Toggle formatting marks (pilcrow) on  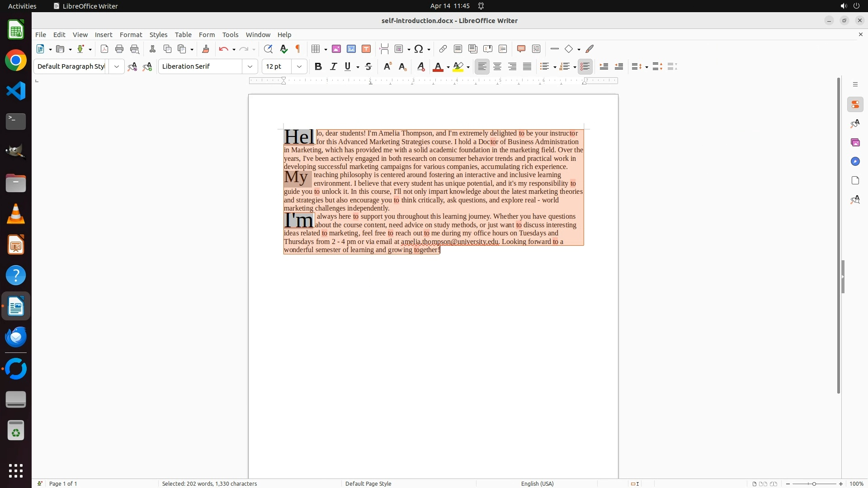click(298, 49)
